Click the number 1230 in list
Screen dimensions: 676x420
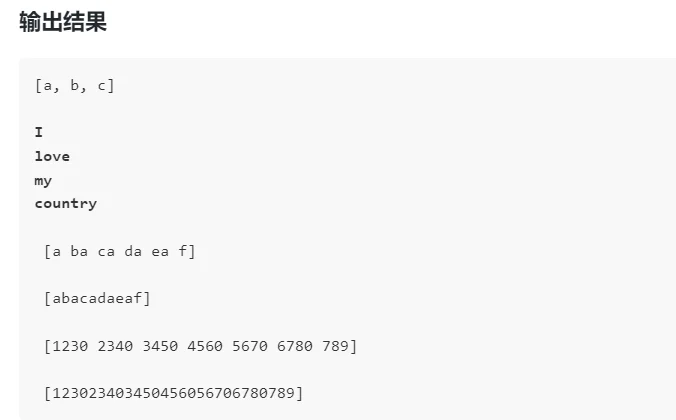coord(70,346)
